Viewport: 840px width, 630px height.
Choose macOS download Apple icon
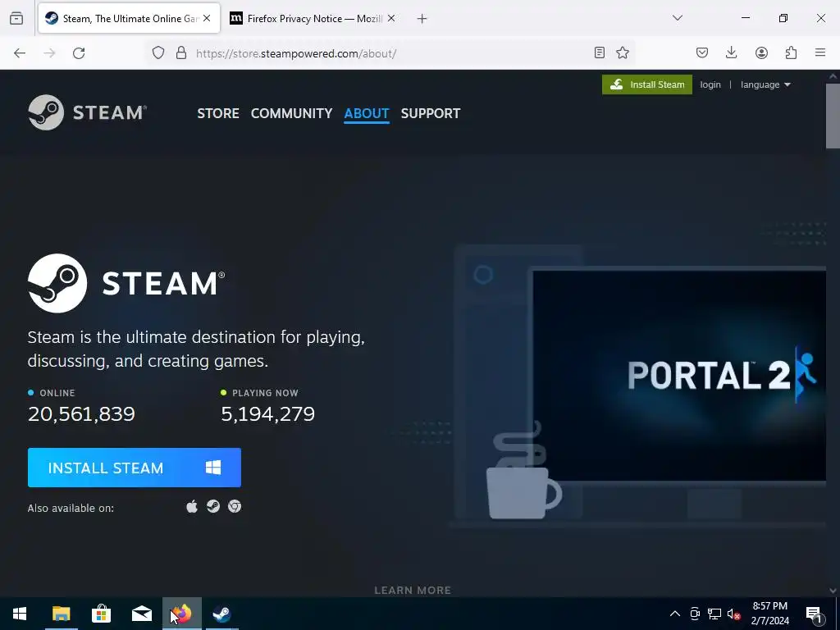192,506
